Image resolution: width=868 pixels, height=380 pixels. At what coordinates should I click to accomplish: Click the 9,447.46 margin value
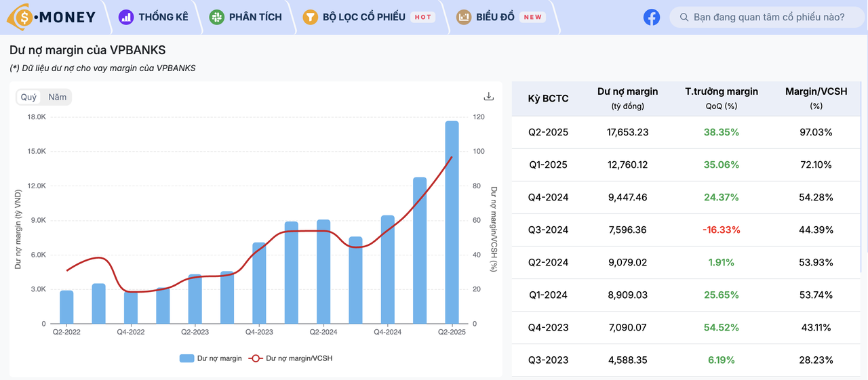[x=627, y=197]
